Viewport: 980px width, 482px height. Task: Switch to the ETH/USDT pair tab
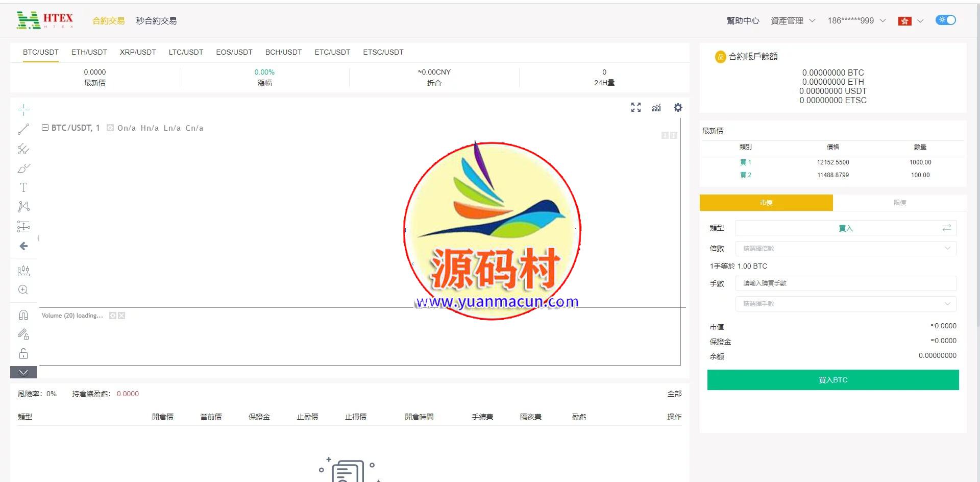(x=89, y=52)
